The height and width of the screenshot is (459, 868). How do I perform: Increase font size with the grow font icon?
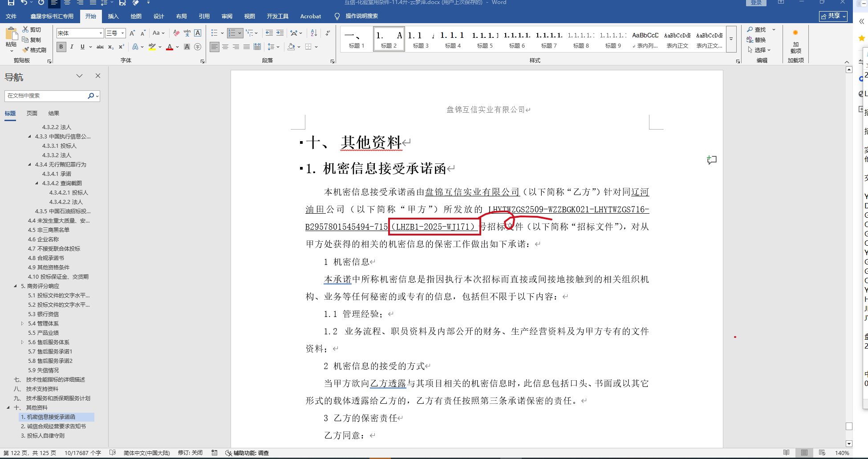132,33
